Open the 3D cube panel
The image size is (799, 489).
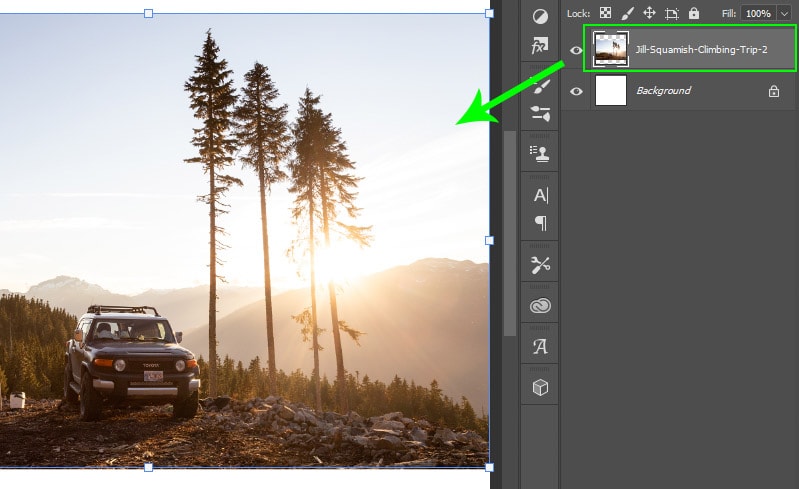click(x=540, y=388)
